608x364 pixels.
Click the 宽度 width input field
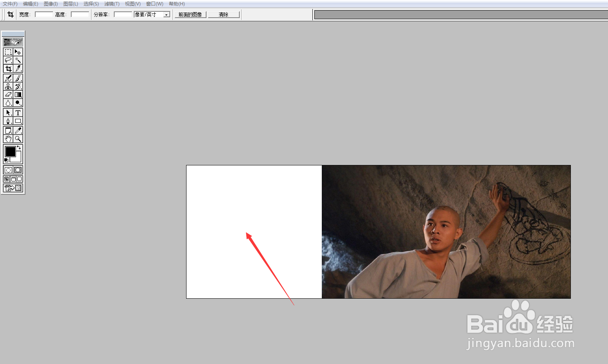(44, 14)
